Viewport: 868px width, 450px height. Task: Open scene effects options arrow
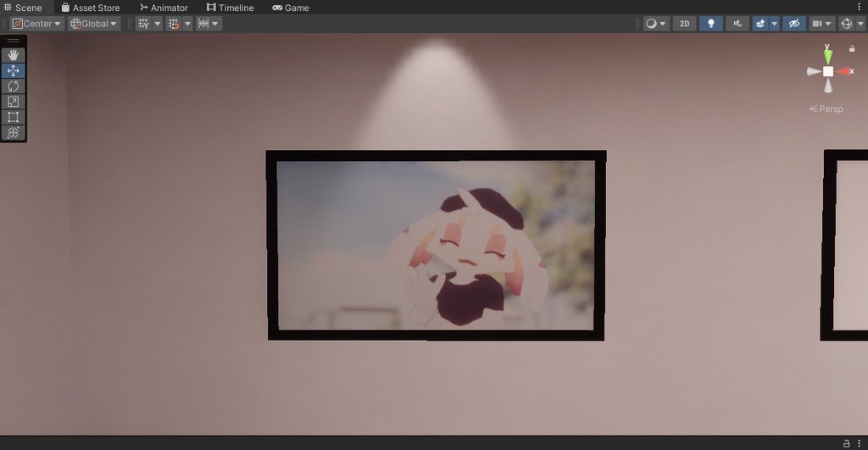coord(775,24)
